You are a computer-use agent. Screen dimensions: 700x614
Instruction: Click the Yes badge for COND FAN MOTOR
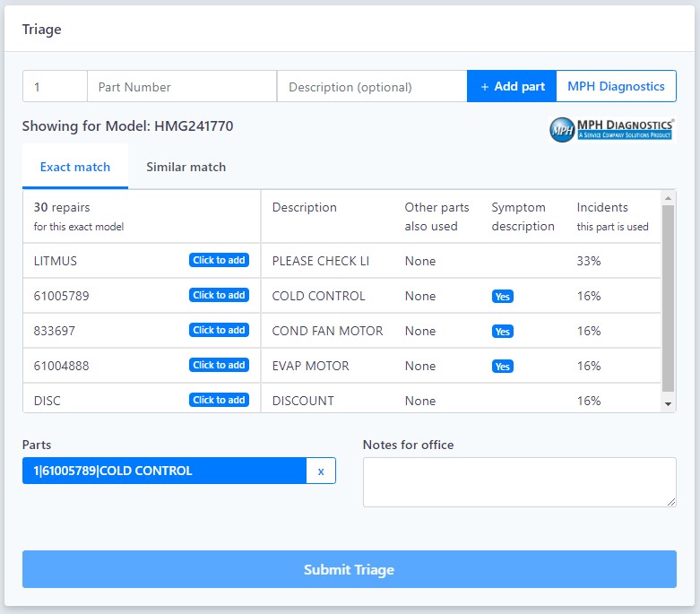502,331
